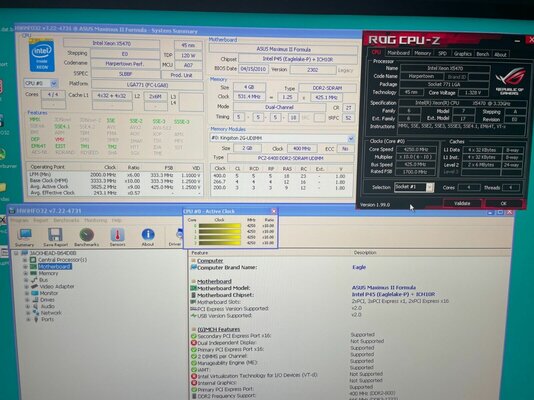Open the Benchmarks menu in HWiNFO

[66, 220]
